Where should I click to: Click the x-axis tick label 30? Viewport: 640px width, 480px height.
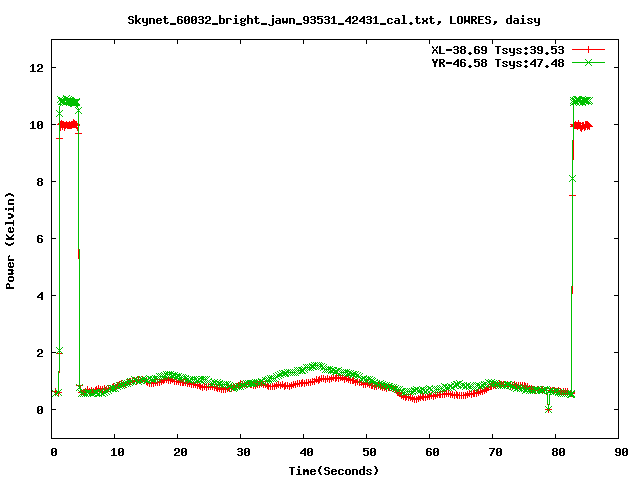tap(243, 452)
